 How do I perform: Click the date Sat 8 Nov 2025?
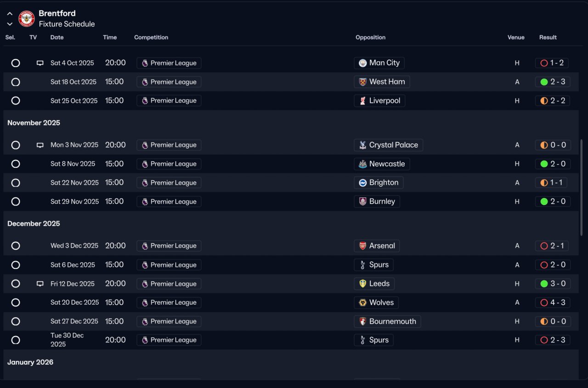[x=73, y=164]
